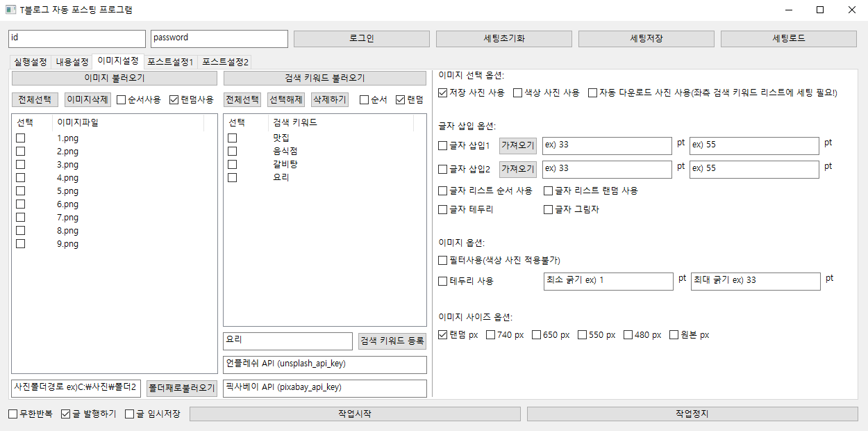Click the app icon in title bar
Screen dimensions: 868x431
(x=10, y=10)
